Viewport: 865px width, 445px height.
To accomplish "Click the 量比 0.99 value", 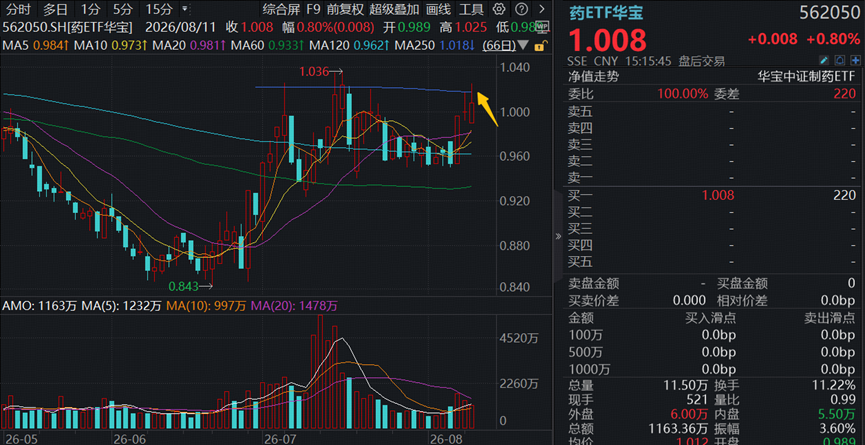I will point(844,400).
